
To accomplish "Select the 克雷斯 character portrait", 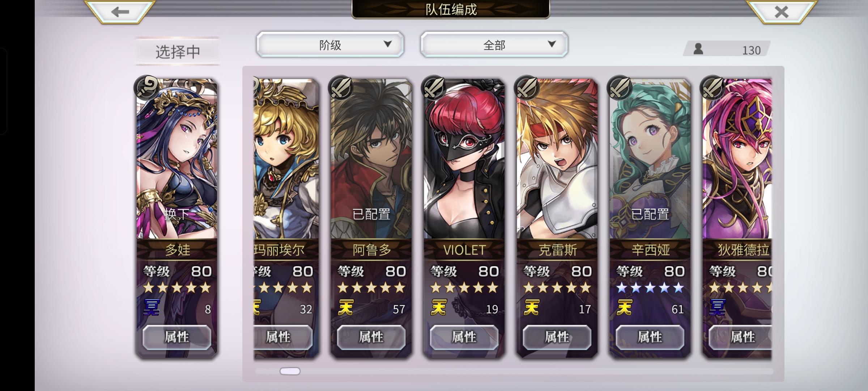I will click(x=557, y=159).
